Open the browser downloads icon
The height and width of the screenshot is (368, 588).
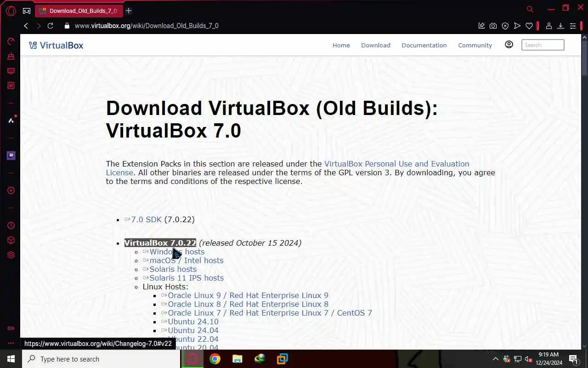coord(560,26)
